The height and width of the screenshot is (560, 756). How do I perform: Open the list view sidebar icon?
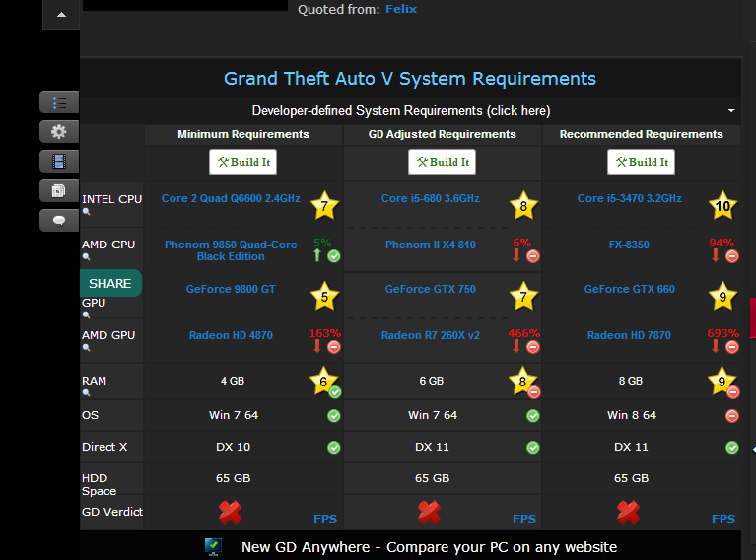59,103
